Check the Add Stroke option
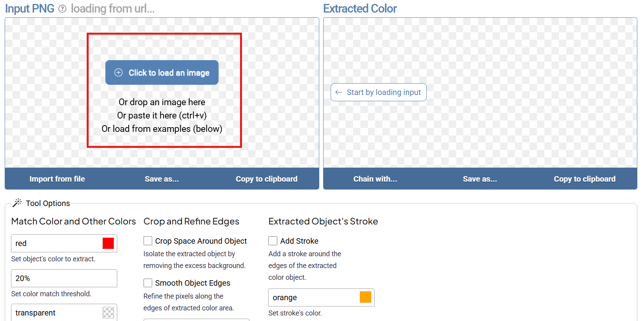The width and height of the screenshot is (644, 321). click(273, 241)
